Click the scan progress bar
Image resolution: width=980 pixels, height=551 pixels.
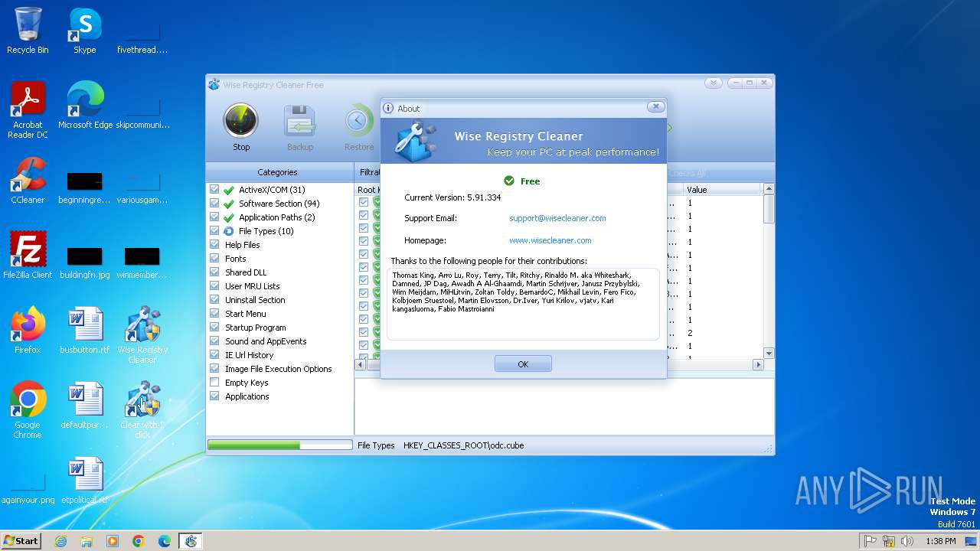coord(279,445)
